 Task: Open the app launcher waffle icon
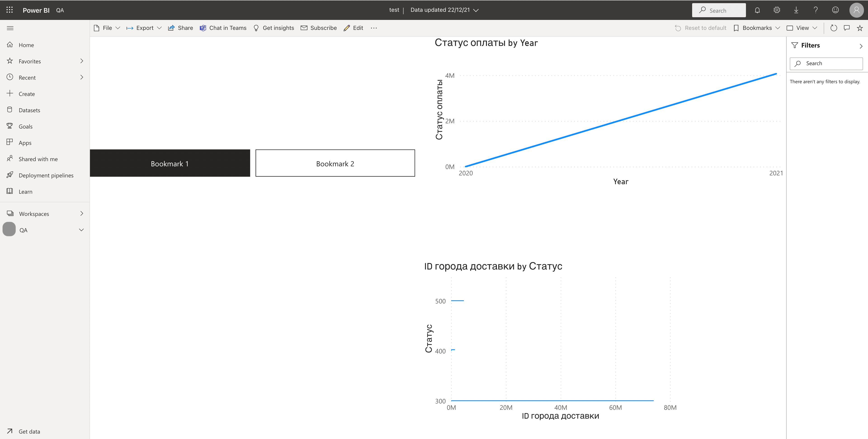pyautogui.click(x=9, y=10)
